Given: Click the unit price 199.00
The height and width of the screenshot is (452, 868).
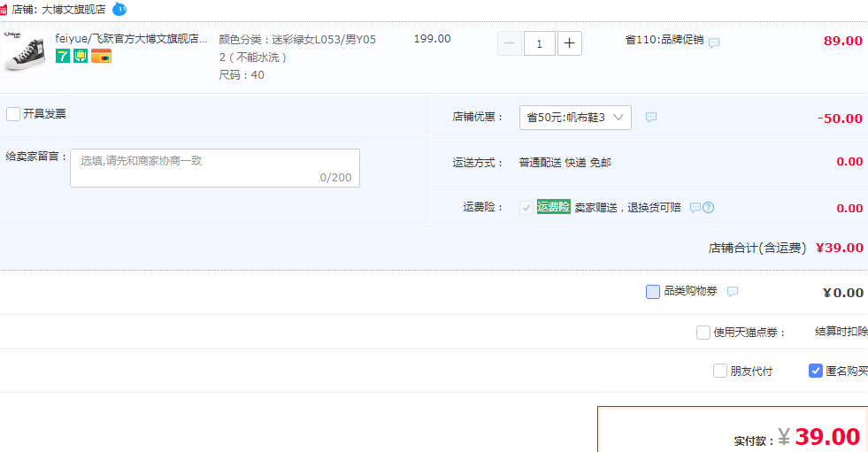Looking at the screenshot, I should point(433,39).
